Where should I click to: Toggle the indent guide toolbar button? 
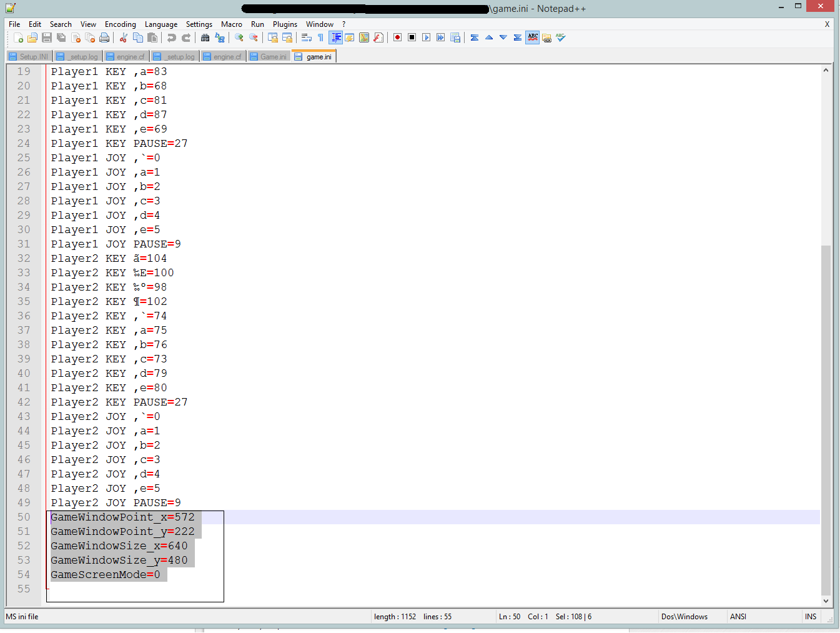click(336, 37)
